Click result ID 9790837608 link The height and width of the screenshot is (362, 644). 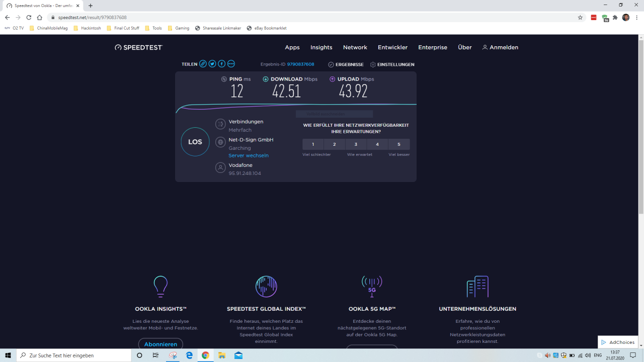click(300, 64)
